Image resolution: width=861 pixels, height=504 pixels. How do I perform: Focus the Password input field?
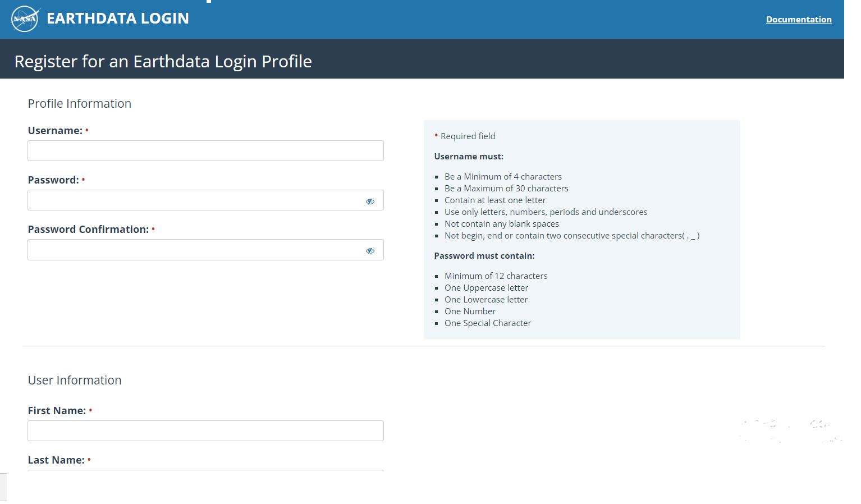point(205,200)
